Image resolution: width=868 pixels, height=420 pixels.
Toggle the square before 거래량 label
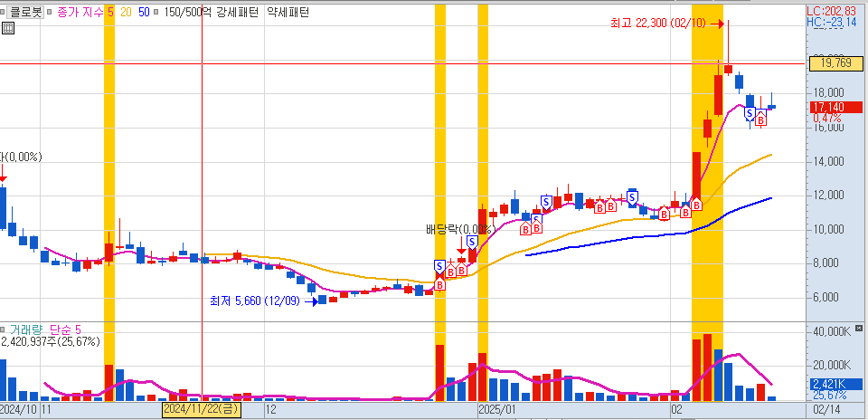[x=4, y=329]
